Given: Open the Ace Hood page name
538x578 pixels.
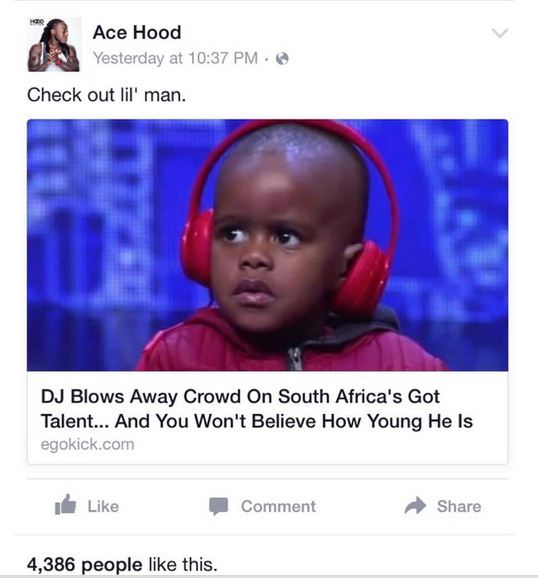Looking at the screenshot, I should click(137, 32).
